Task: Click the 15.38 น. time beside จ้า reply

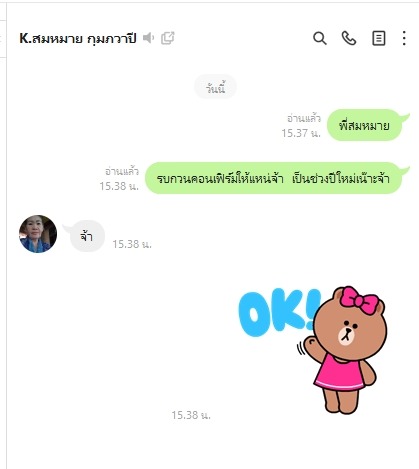Action: coord(132,244)
